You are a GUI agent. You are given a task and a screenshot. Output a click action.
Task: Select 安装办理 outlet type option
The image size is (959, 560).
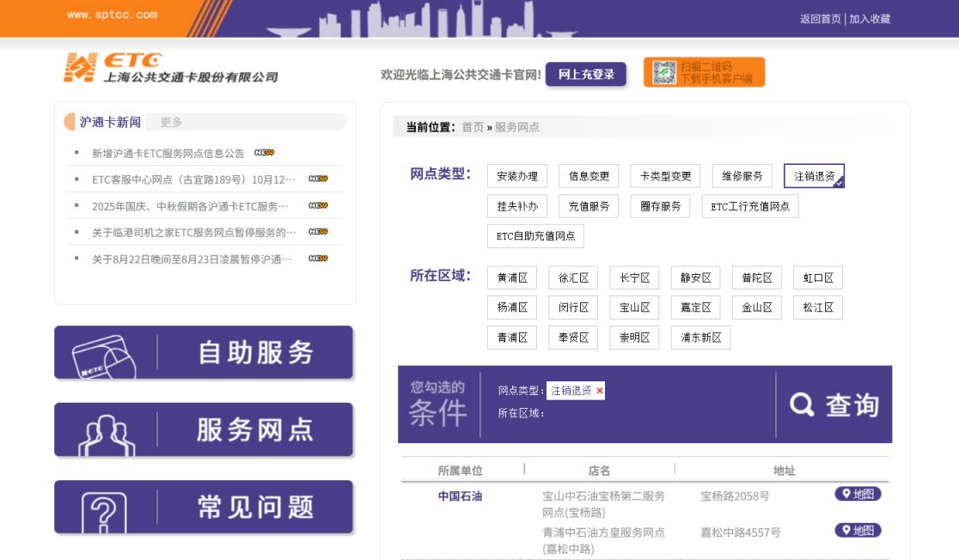click(517, 176)
